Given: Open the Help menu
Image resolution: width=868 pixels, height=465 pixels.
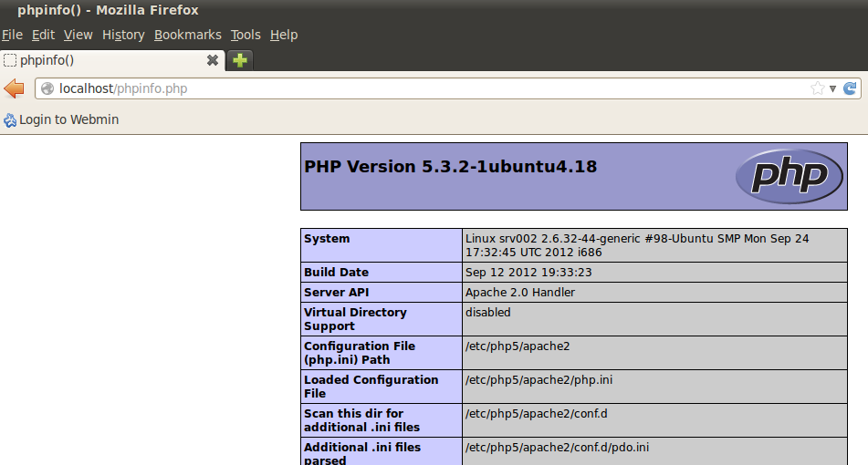Looking at the screenshot, I should 284,35.
